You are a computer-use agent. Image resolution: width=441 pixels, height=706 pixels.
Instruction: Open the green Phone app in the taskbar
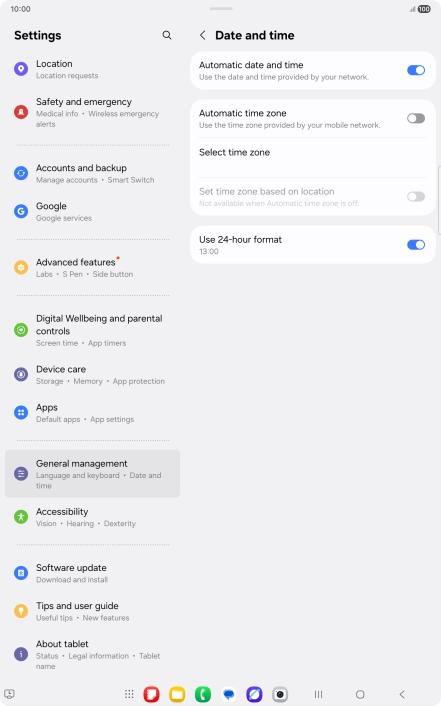coord(203,694)
